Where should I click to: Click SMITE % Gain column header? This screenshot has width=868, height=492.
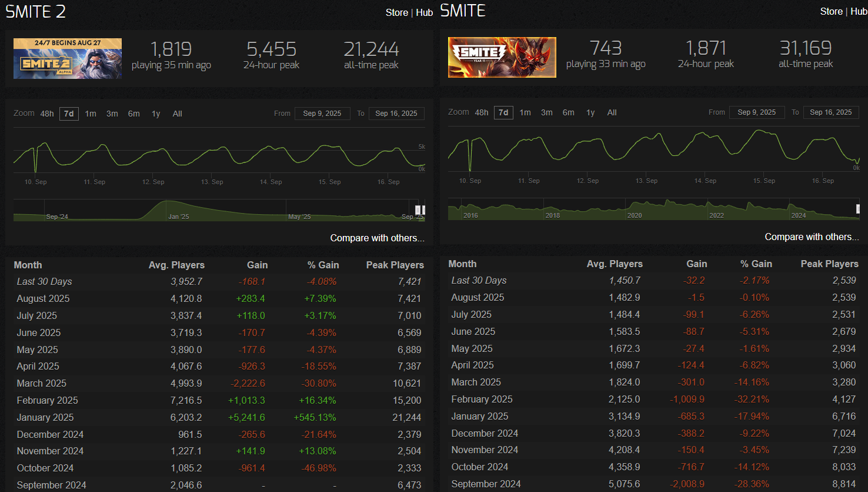coord(756,264)
